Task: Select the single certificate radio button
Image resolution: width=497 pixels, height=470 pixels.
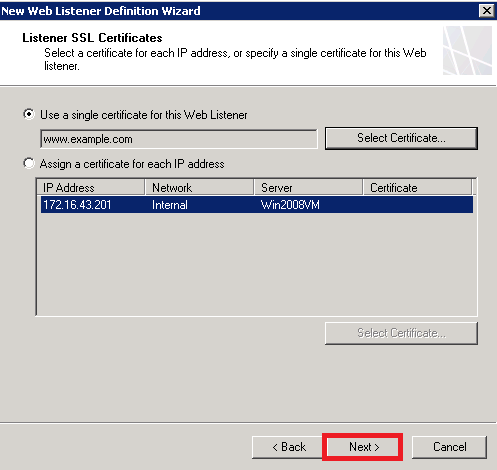Action: pos(29,114)
